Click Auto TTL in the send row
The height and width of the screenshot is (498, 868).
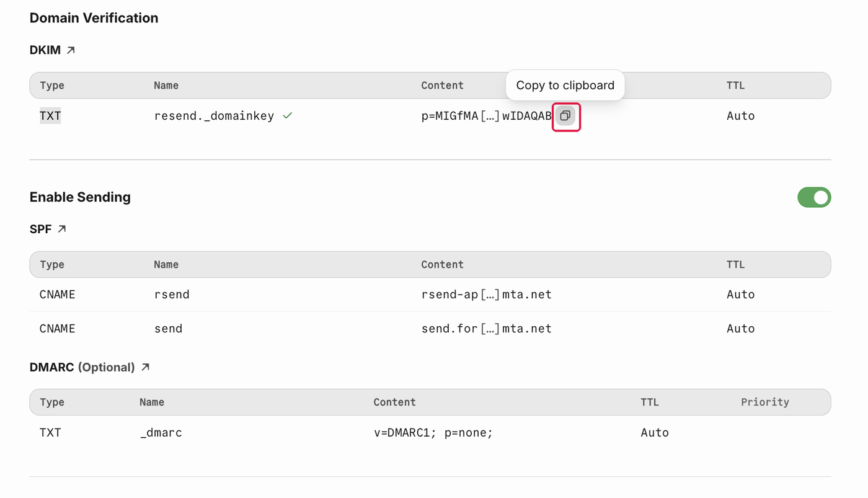coord(741,329)
